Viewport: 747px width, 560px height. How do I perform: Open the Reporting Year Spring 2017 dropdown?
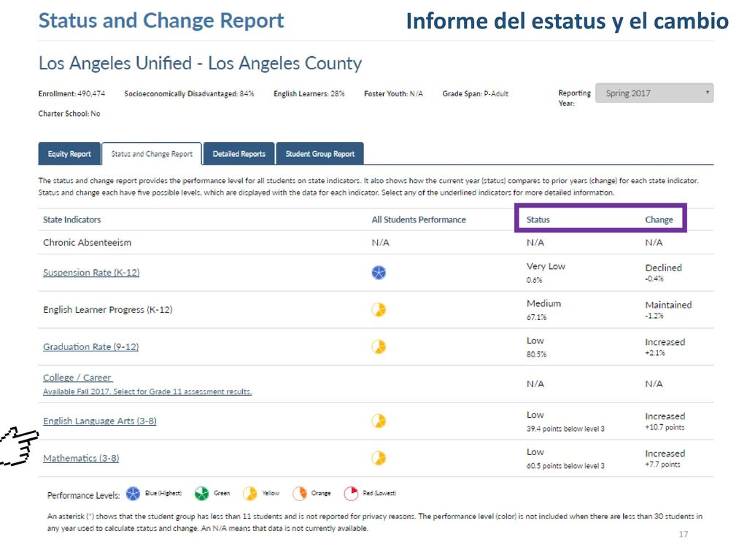coord(654,93)
